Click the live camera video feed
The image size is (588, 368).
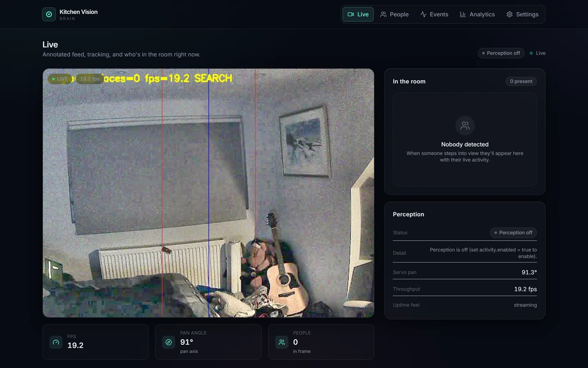208,193
